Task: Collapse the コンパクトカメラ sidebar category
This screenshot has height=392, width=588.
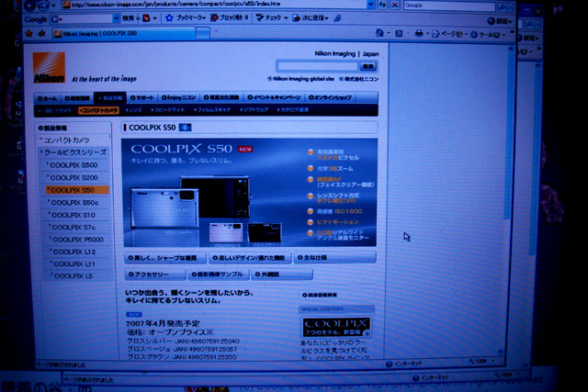Action: point(66,140)
